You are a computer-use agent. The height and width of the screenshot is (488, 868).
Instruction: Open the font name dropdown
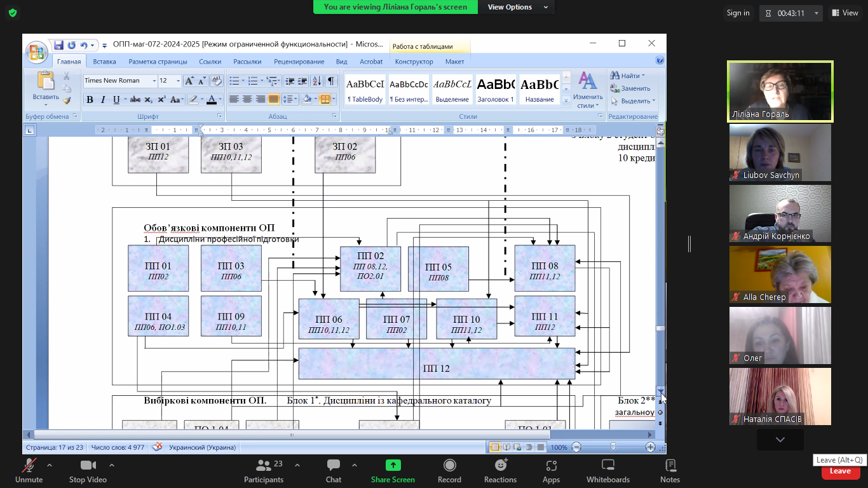(154, 81)
